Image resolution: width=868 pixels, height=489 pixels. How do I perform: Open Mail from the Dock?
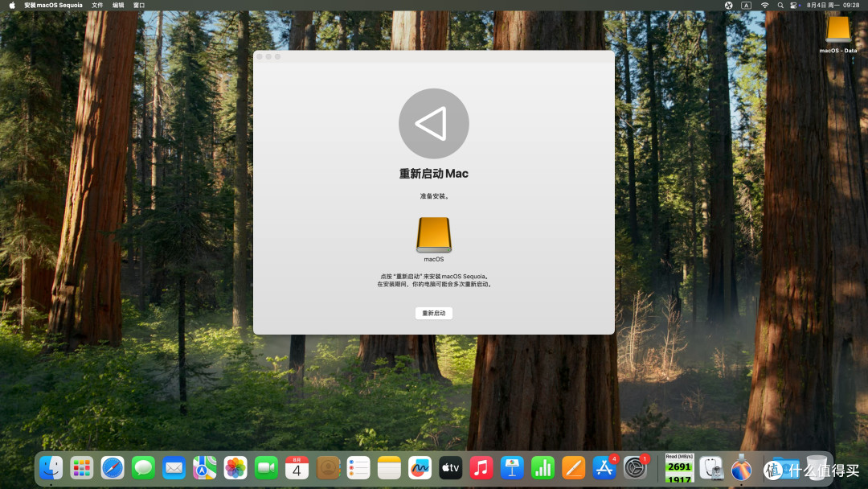point(174,468)
